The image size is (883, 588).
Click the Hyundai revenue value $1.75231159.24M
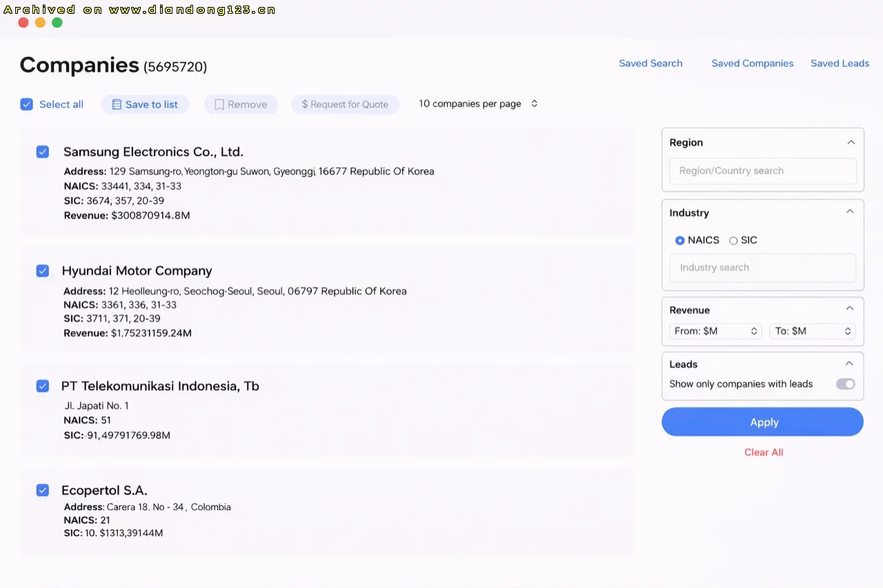pos(151,334)
